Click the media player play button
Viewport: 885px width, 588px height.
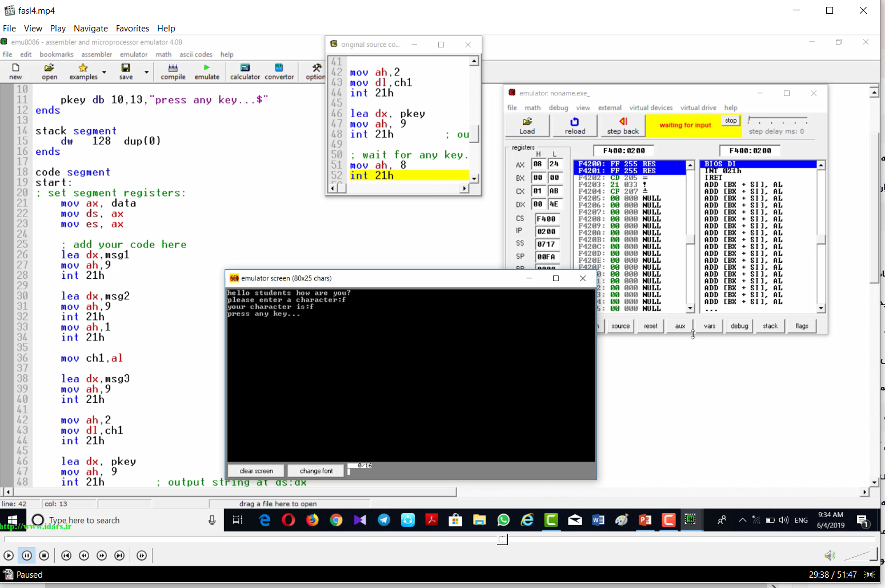click(9, 555)
